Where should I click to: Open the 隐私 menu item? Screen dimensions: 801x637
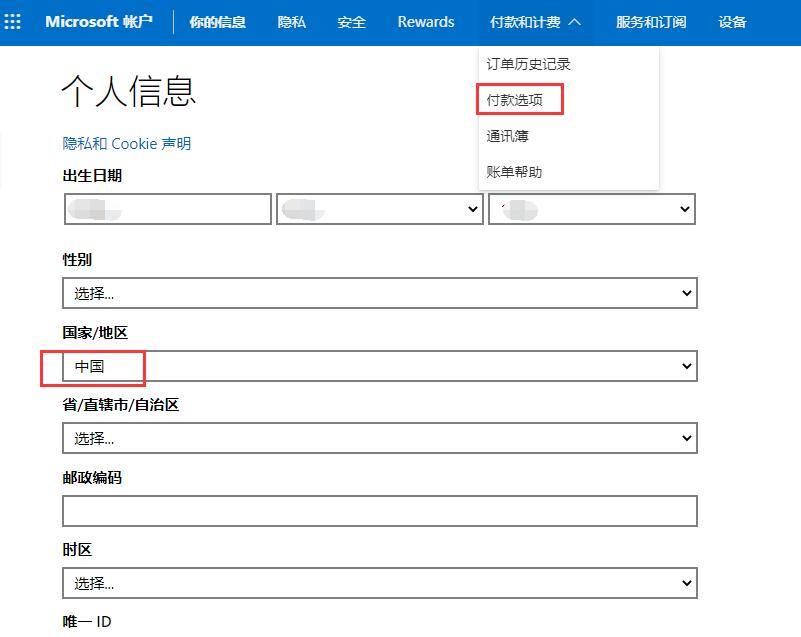click(x=291, y=21)
